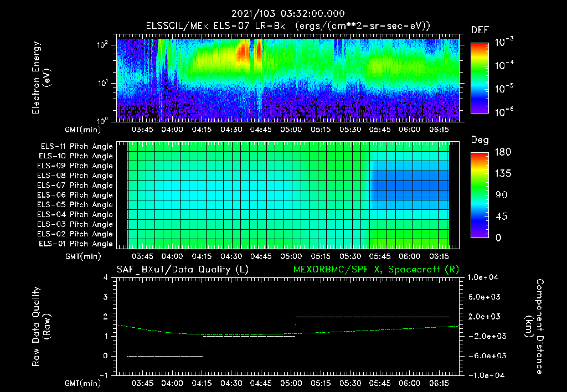Click the 1.0e+04 right axis value
This screenshot has height=392, width=567.
(483, 278)
